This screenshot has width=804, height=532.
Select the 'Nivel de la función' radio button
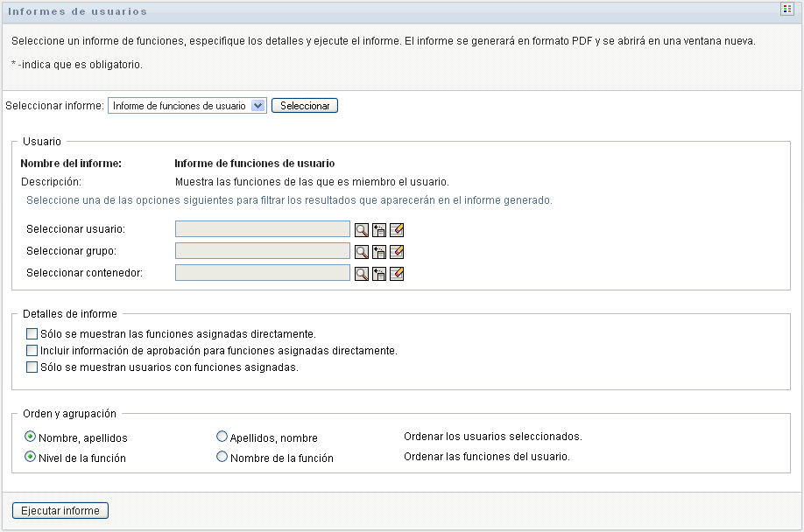coord(32,457)
